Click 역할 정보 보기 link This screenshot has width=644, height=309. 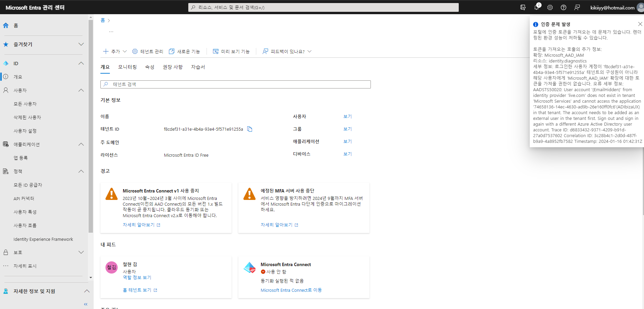(137, 278)
